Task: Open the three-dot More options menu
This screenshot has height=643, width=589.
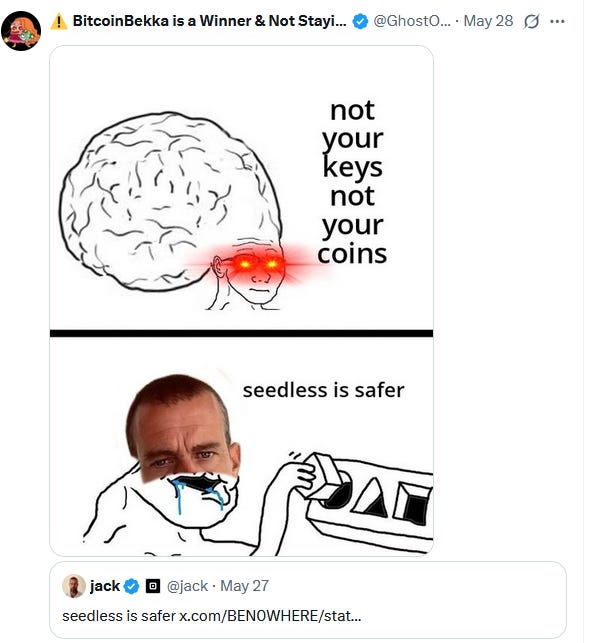Action: (x=557, y=21)
